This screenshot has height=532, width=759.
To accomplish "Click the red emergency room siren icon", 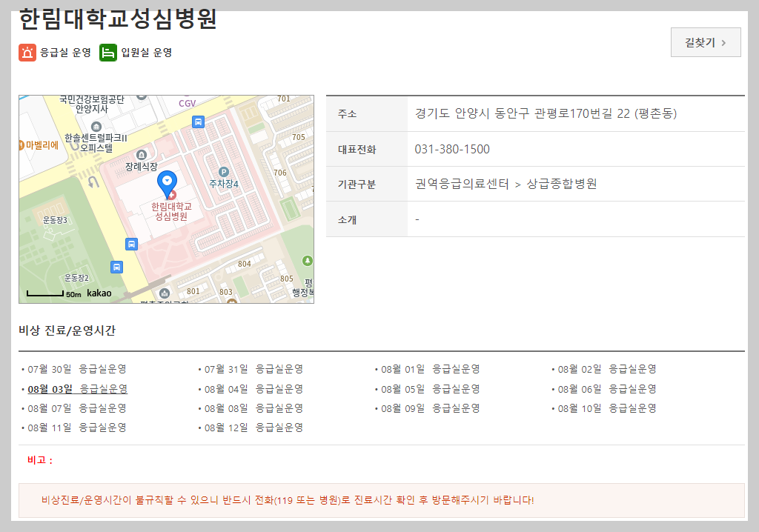I will click(x=27, y=53).
